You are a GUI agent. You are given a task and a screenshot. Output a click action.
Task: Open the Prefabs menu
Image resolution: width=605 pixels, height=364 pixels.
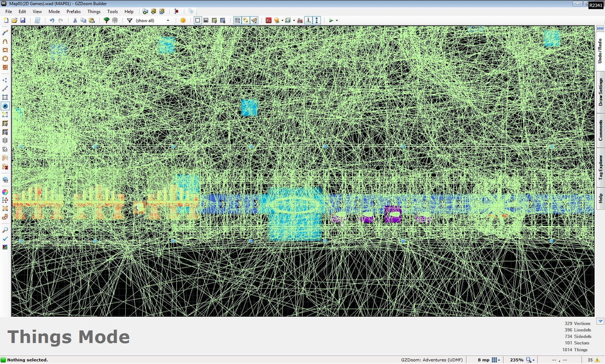73,11
